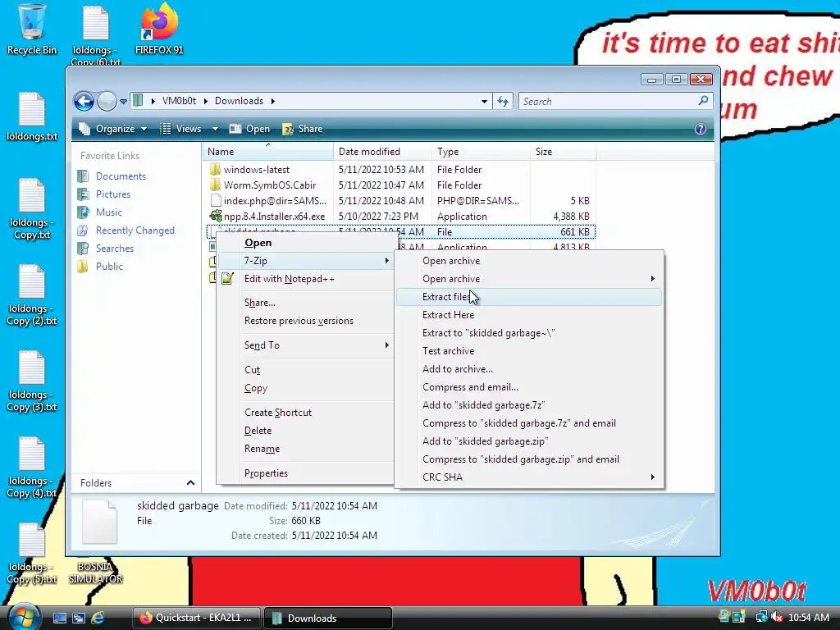
Task: Select Compress and email...
Action: pyautogui.click(x=530, y=387)
